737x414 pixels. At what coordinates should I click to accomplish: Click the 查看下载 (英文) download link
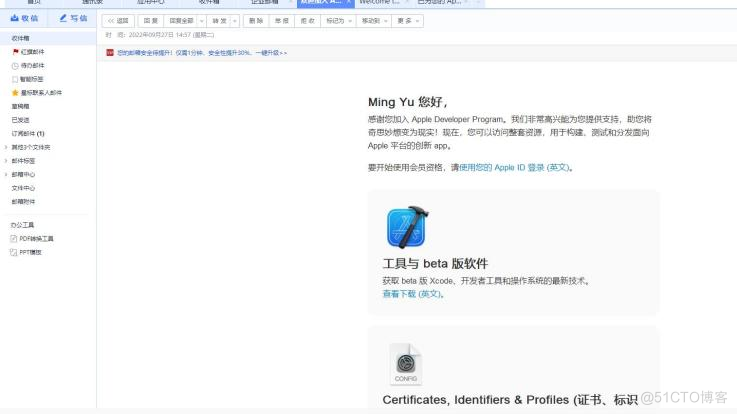[x=412, y=294]
